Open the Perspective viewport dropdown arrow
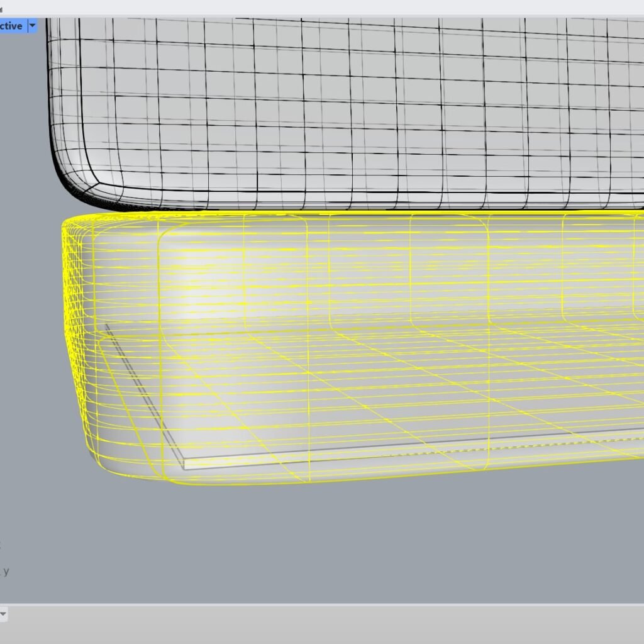 [33, 26]
